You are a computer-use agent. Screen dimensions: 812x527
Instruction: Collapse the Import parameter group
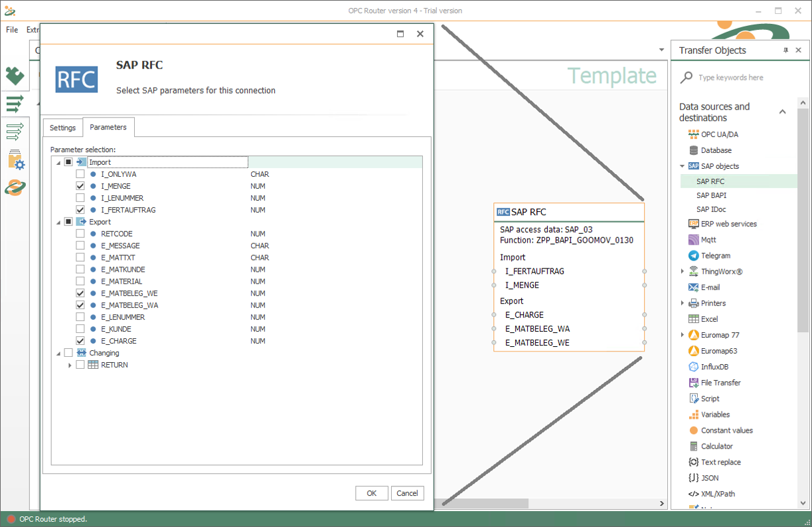58,162
